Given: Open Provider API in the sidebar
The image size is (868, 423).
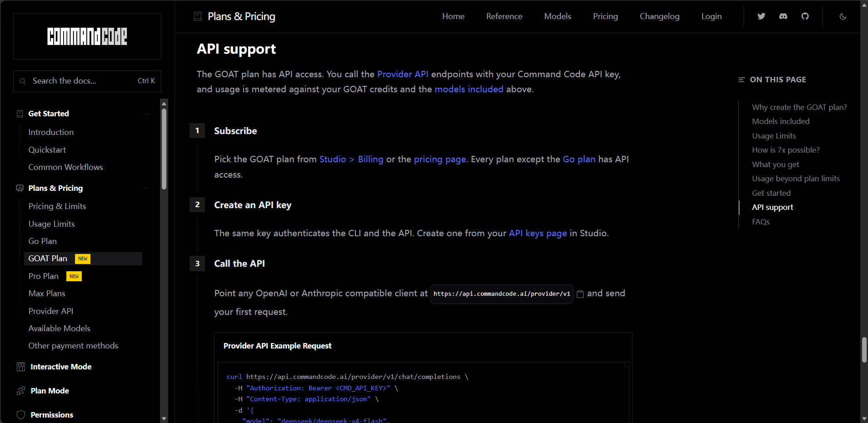Looking at the screenshot, I should [51, 311].
